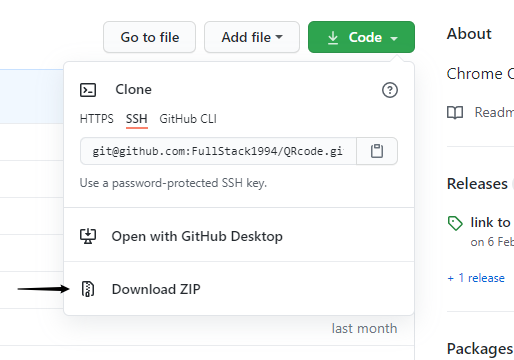Click the Go to file button

[x=149, y=37]
